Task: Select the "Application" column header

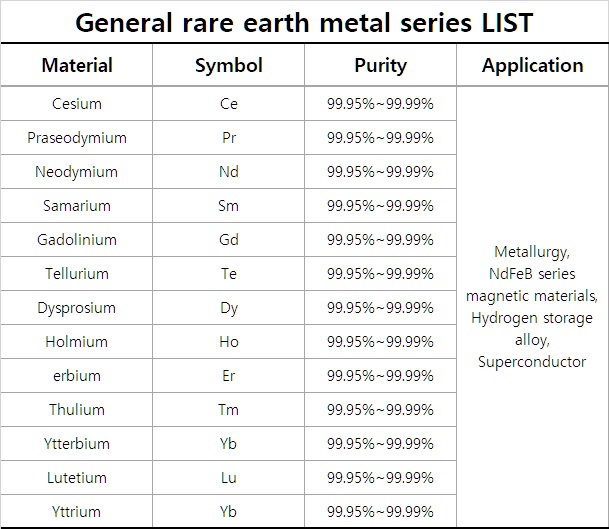Action: (x=532, y=66)
